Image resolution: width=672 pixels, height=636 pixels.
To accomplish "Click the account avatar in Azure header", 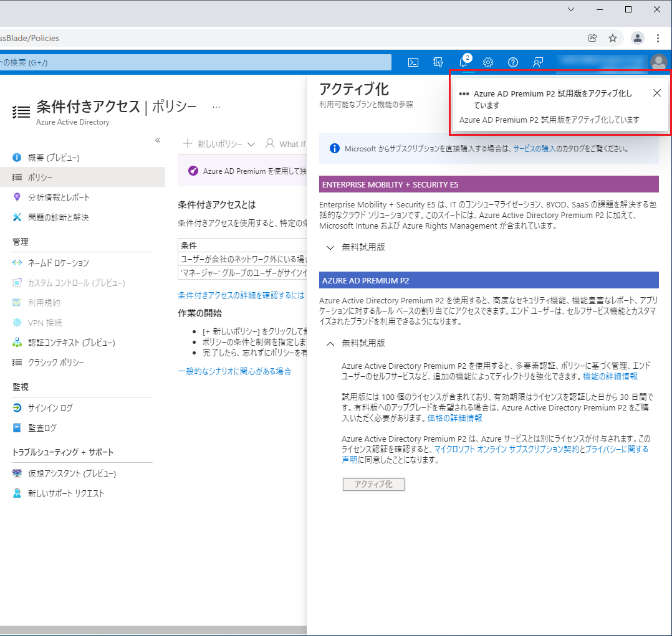I will pyautogui.click(x=658, y=62).
